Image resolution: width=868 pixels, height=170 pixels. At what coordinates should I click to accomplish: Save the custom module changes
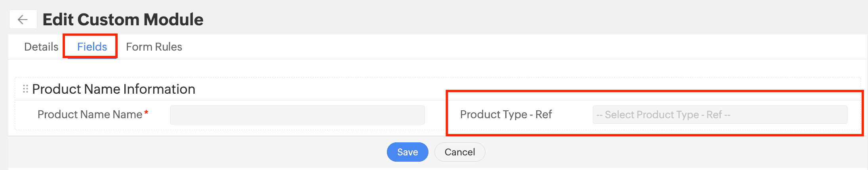[407, 152]
